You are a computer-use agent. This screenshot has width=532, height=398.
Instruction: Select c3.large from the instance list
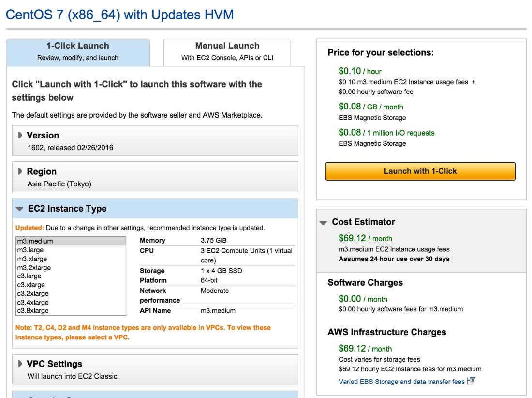[30, 276]
